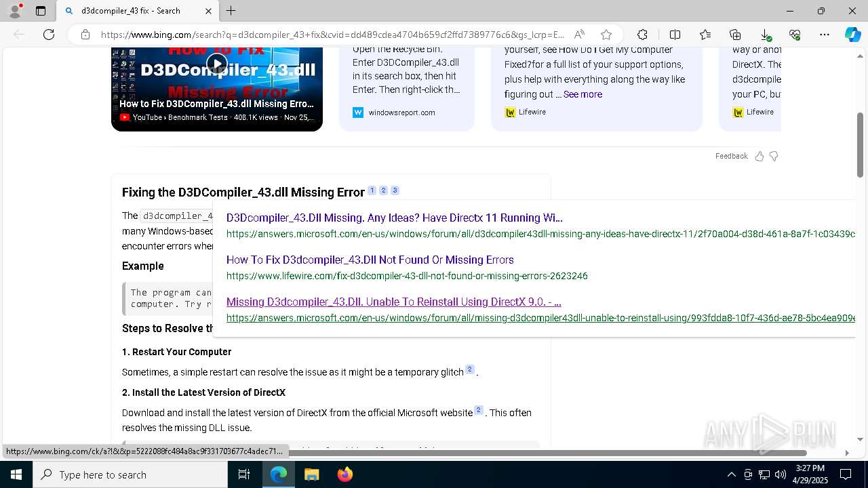
Task: Open the taskbar clock and date
Action: [x=810, y=474]
